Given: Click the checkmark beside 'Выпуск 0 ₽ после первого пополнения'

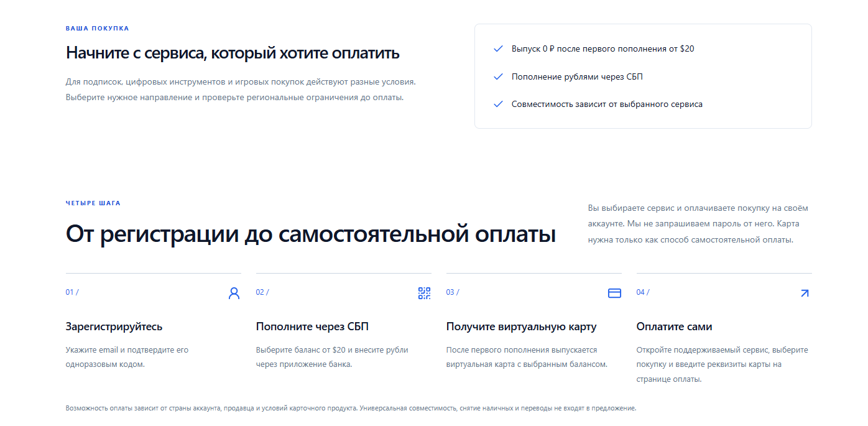Looking at the screenshot, I should (498, 49).
